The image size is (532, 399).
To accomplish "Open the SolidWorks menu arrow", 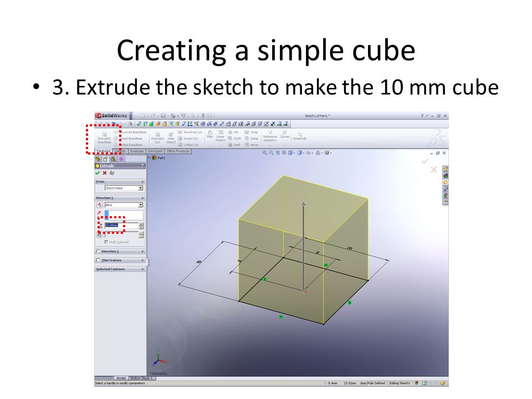I will coord(131,116).
